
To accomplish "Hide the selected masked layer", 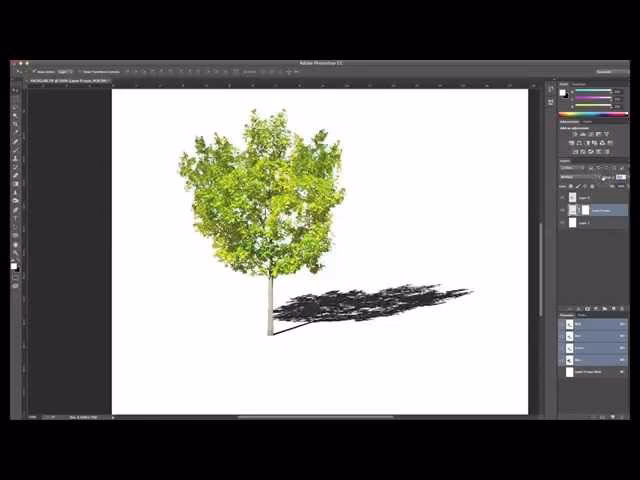I will tap(562, 210).
